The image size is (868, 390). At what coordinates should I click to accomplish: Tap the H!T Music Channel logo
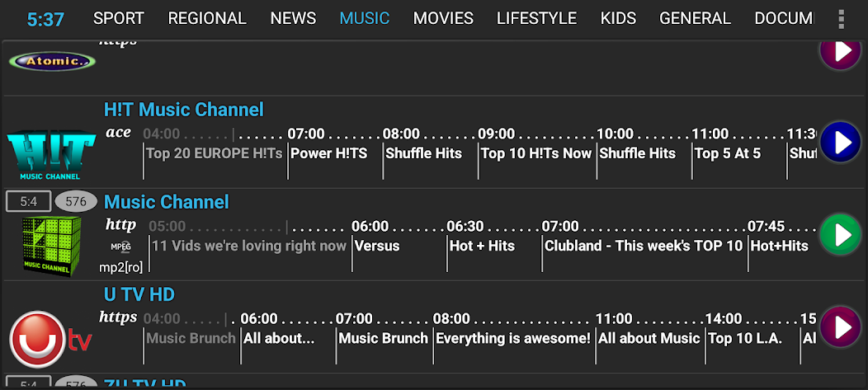point(50,153)
